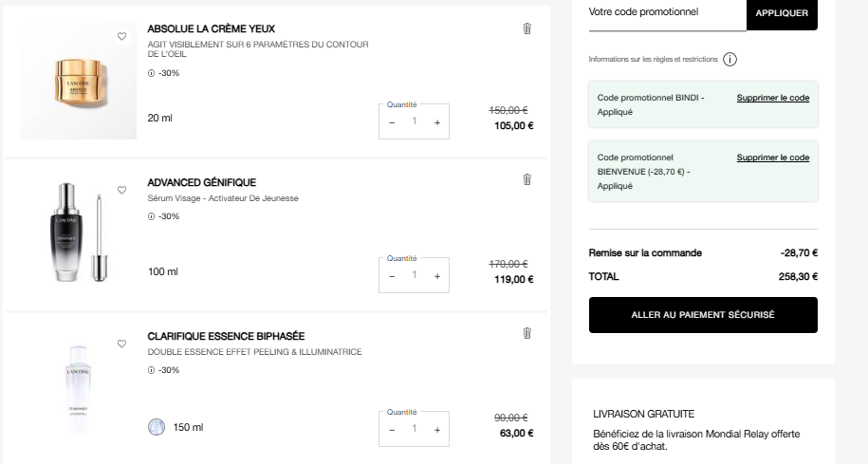Open -30% info icon on Clarifique Essence

point(151,370)
